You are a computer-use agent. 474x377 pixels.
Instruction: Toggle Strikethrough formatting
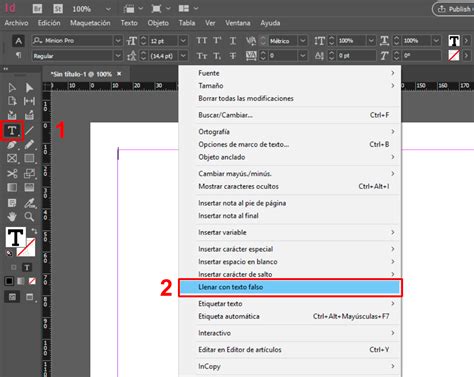[x=233, y=56]
